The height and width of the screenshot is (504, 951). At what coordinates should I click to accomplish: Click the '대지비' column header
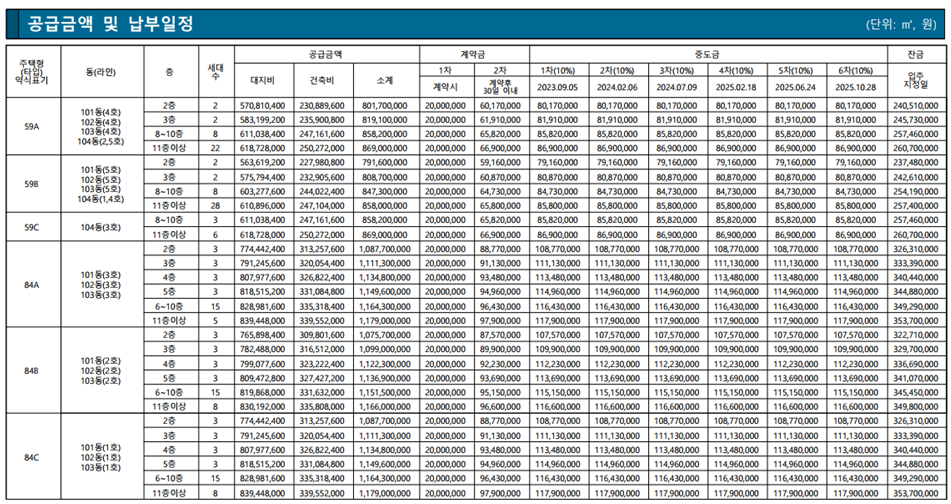pos(263,81)
